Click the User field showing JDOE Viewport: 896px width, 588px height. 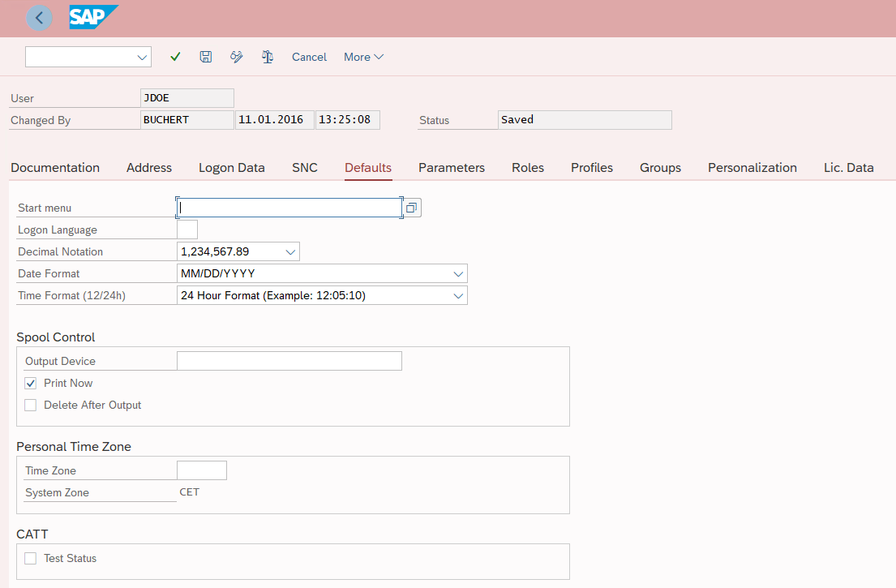click(x=186, y=97)
